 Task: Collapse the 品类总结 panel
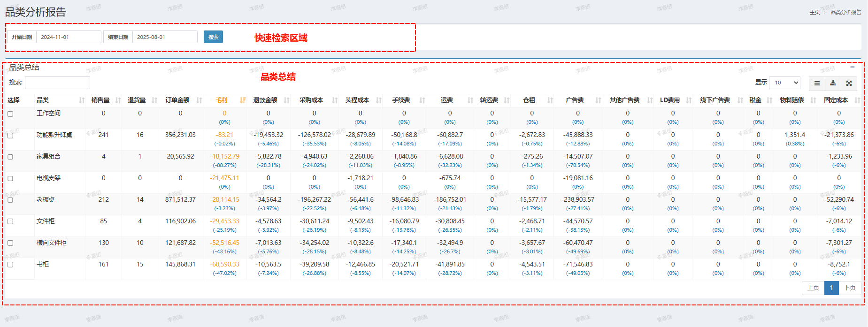(852, 67)
